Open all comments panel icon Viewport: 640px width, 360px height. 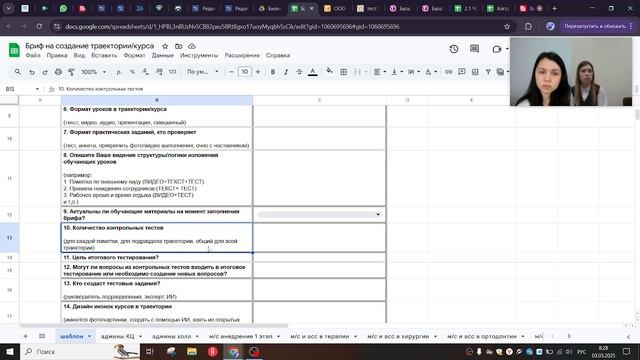[x=474, y=49]
